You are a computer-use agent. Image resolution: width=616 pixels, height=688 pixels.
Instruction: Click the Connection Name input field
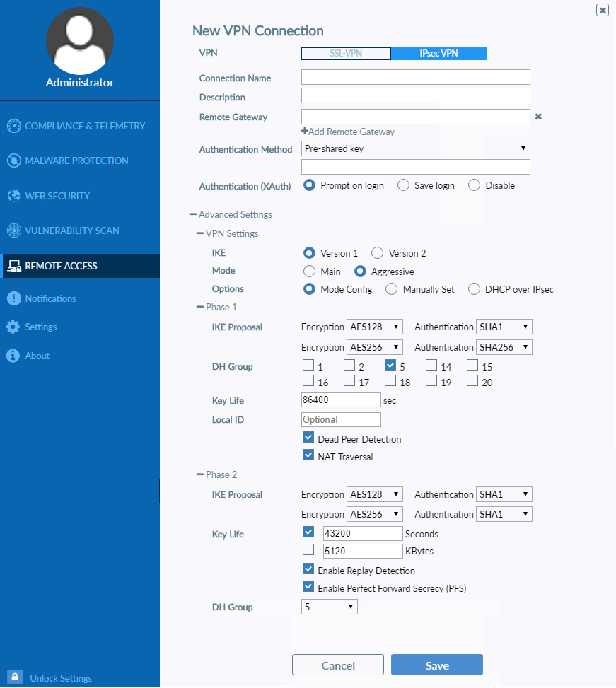coord(415,77)
